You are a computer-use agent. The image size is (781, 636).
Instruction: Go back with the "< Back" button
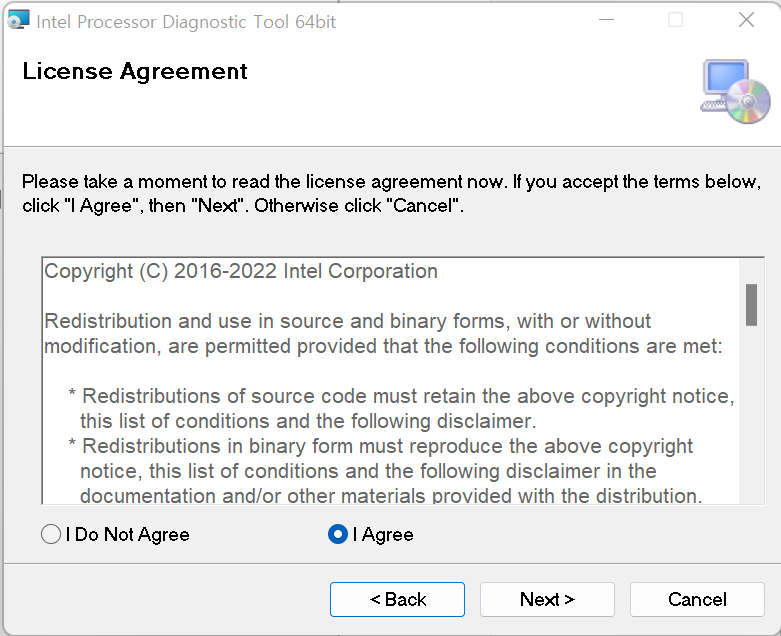click(397, 600)
